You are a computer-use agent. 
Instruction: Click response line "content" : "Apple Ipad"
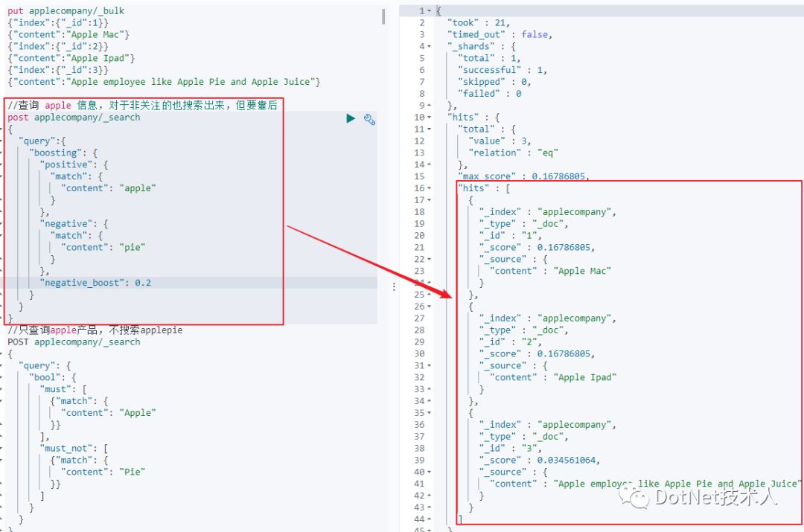552,377
